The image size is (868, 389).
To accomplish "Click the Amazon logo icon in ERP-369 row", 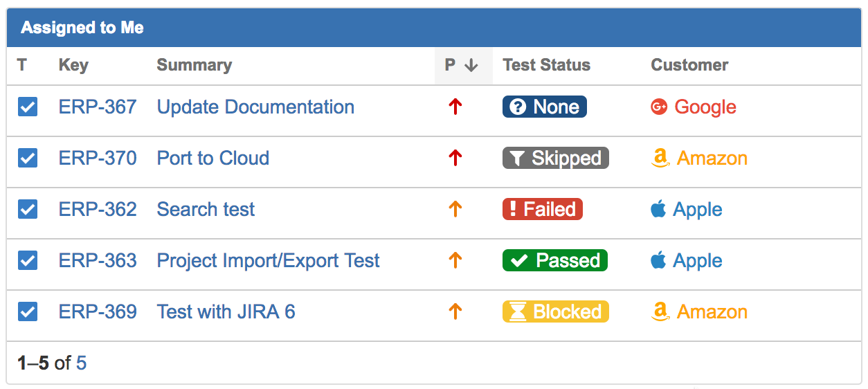I will 660,312.
